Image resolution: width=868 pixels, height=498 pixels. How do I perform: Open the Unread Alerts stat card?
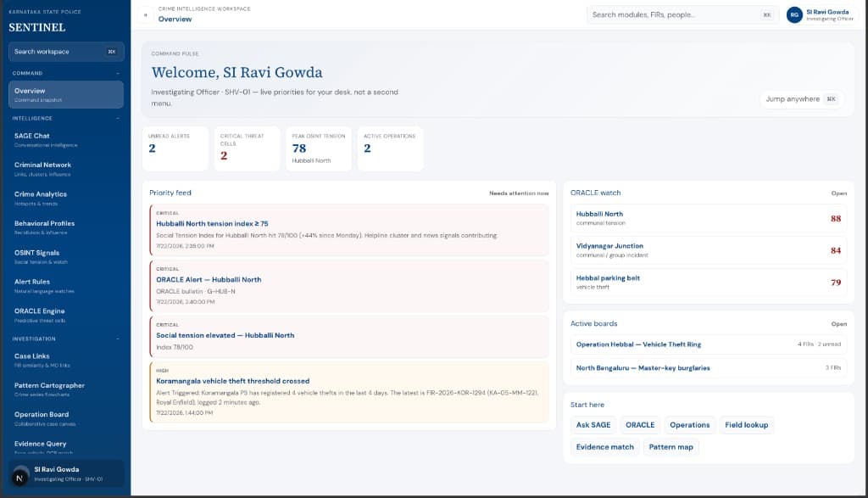click(x=175, y=148)
